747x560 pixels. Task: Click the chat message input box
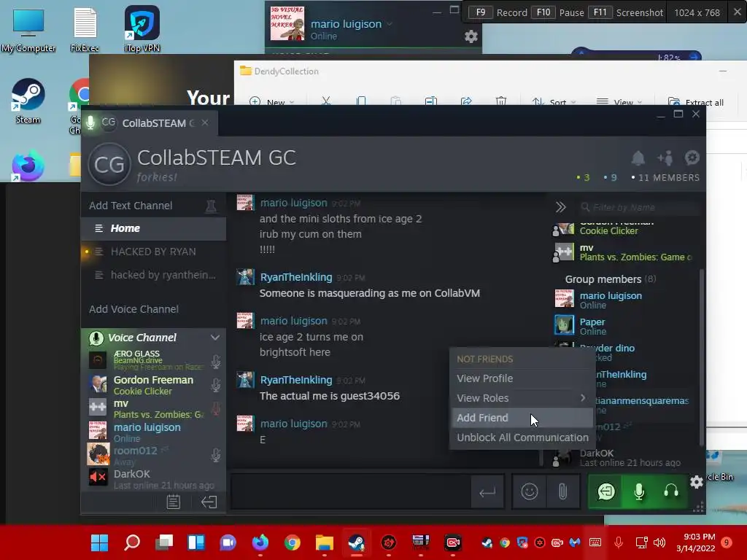pos(351,492)
